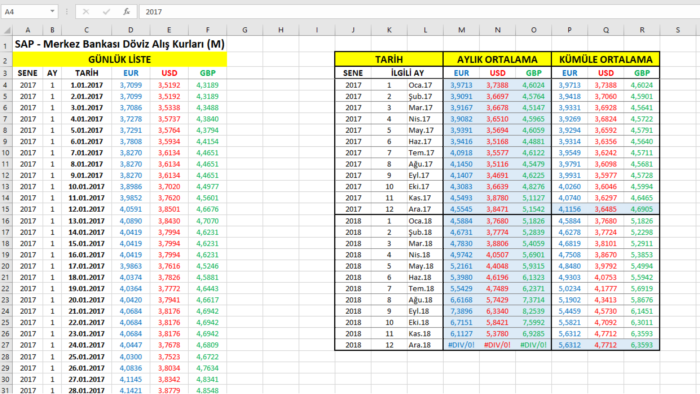The width and height of the screenshot is (700, 394).
Task: Click the Cancel entry X icon
Action: pos(86,12)
